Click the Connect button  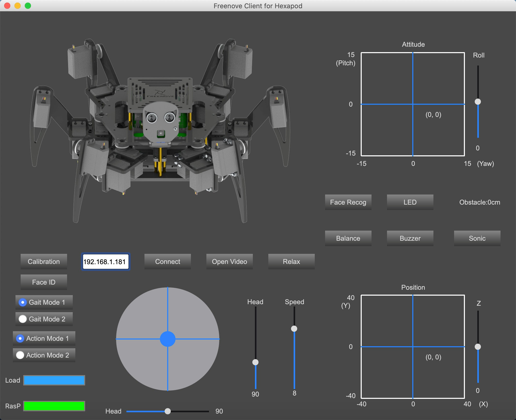(x=168, y=262)
